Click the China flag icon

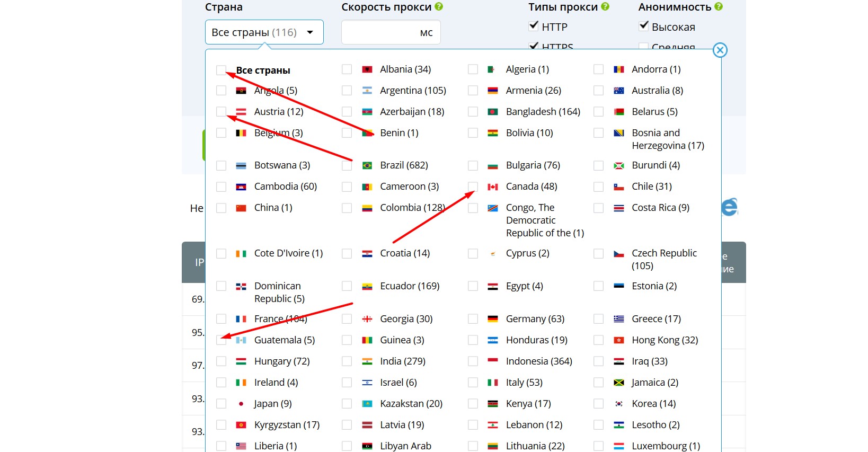pyautogui.click(x=241, y=208)
